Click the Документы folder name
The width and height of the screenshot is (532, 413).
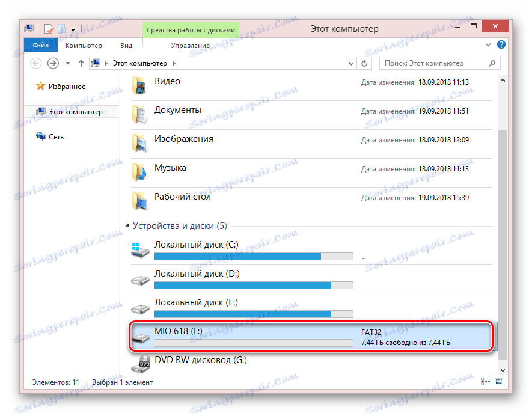tap(178, 110)
